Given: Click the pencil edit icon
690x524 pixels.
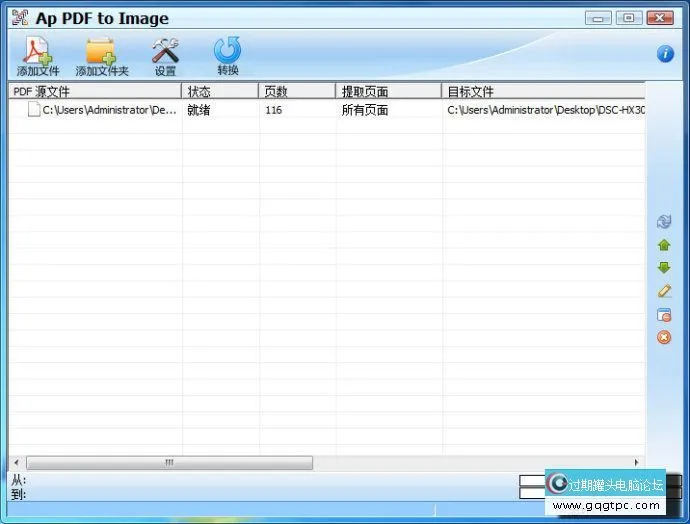Looking at the screenshot, I should click(x=664, y=291).
